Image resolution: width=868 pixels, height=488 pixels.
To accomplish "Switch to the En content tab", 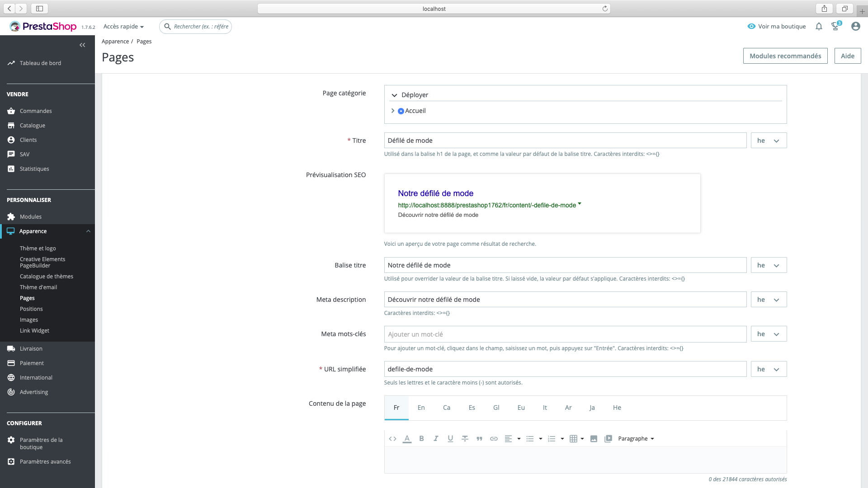I will [421, 408].
